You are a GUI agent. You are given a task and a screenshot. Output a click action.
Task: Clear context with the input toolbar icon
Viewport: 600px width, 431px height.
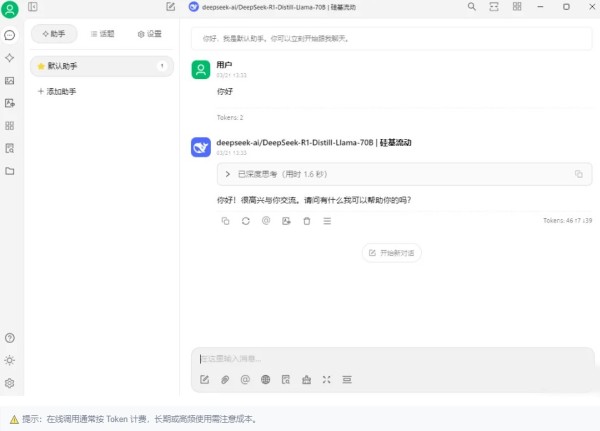(x=347, y=379)
